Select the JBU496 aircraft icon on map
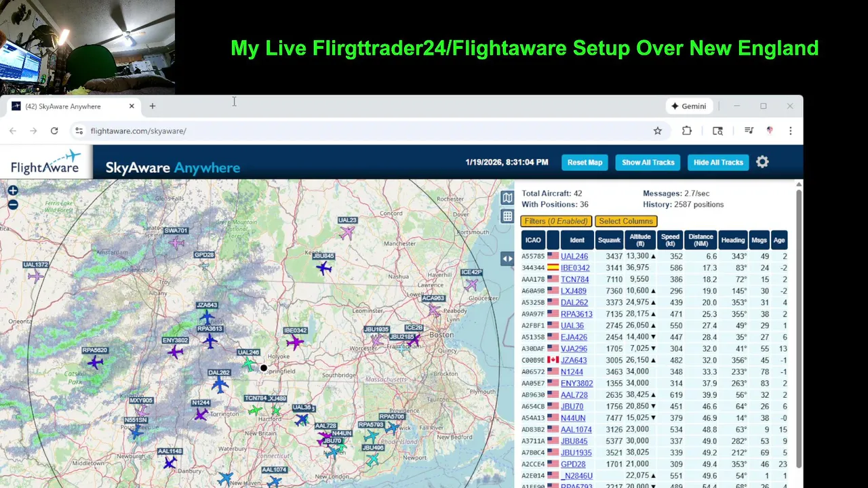 (x=372, y=460)
